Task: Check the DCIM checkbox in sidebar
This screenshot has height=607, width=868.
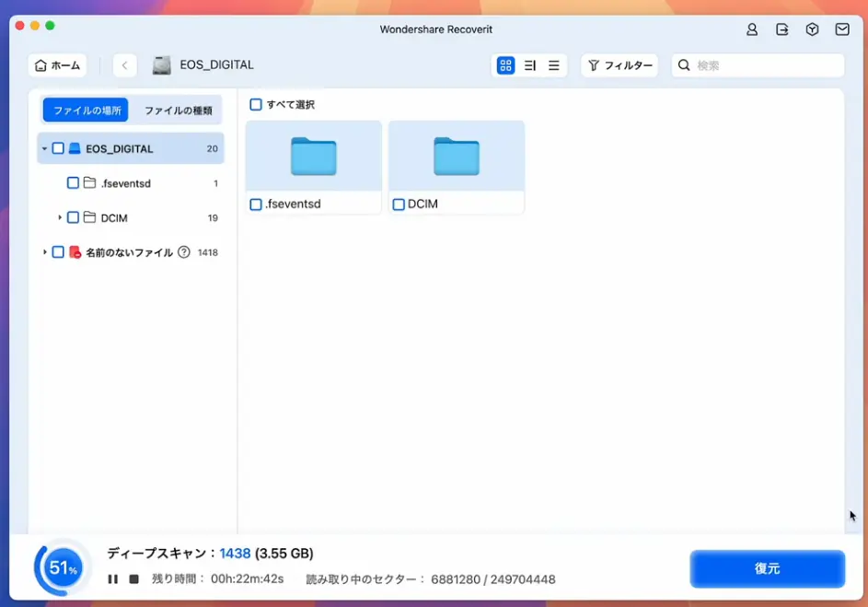Action: click(73, 217)
